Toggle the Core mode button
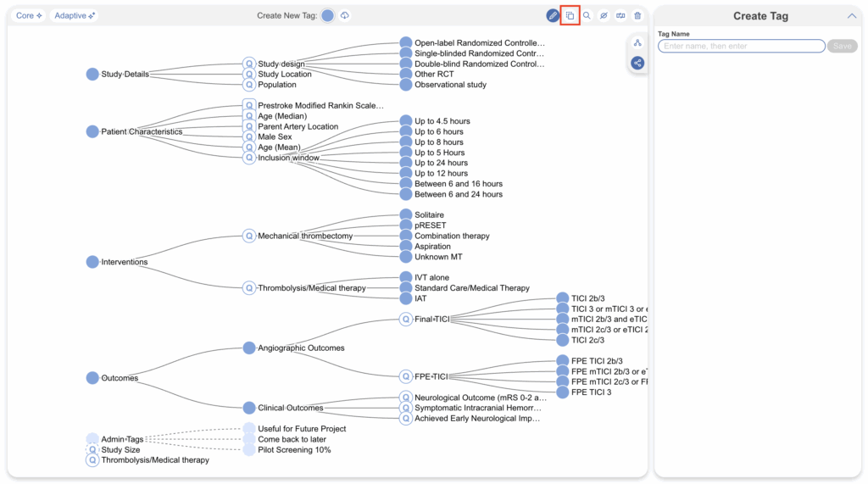 [29, 15]
